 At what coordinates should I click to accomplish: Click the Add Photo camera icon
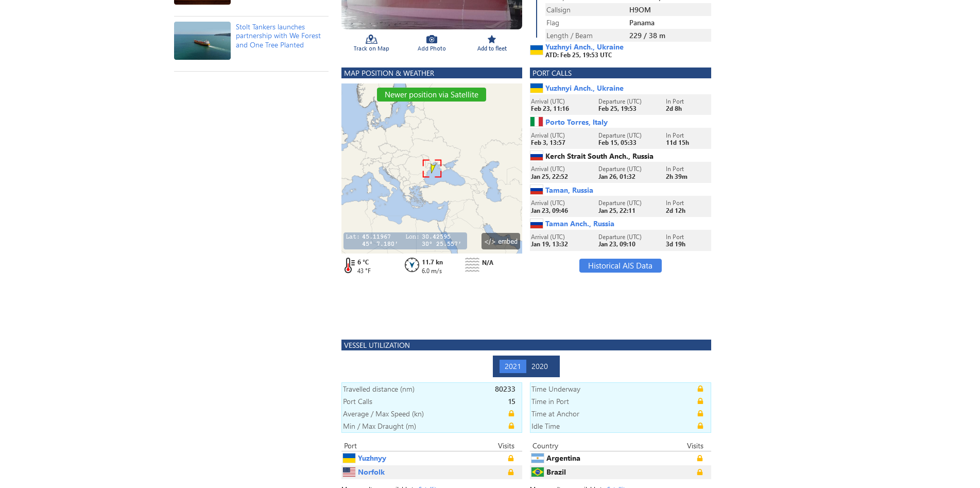(x=432, y=40)
